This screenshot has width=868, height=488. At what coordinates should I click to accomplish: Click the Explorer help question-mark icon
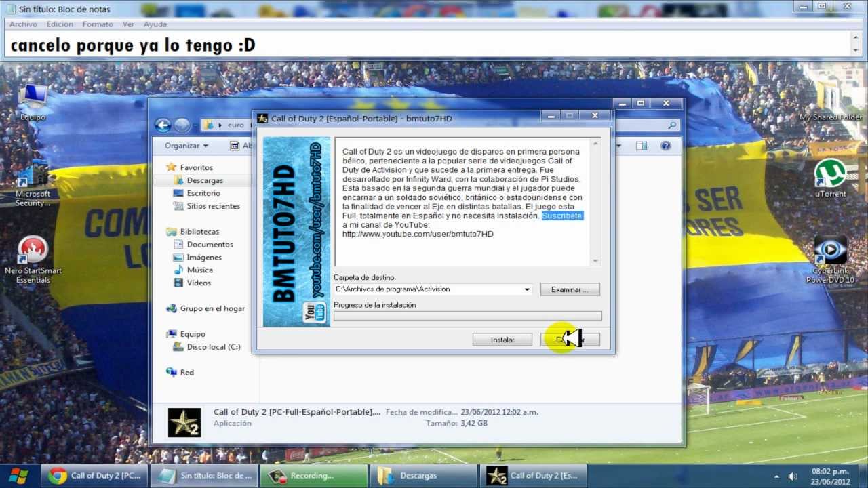[665, 146]
